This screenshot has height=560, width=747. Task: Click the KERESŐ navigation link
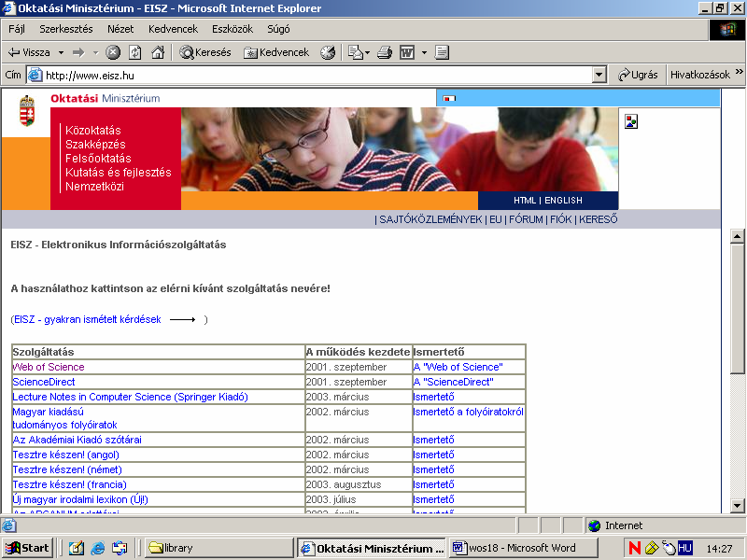[x=599, y=219]
